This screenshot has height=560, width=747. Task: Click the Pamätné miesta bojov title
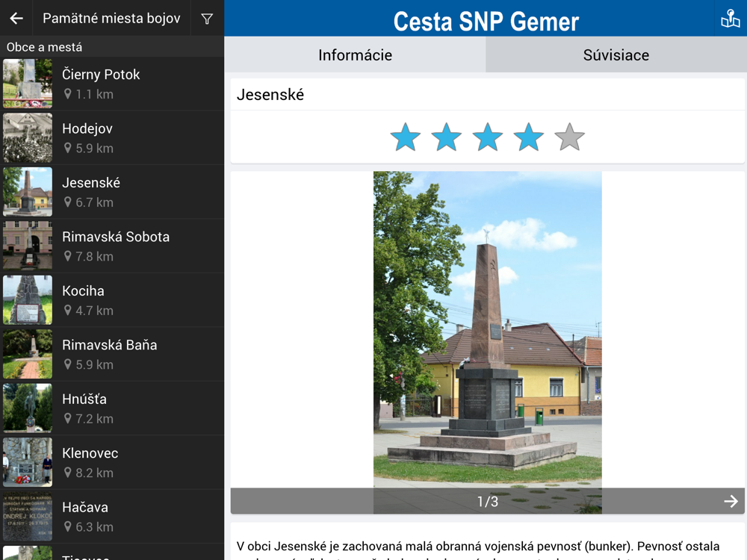click(111, 18)
